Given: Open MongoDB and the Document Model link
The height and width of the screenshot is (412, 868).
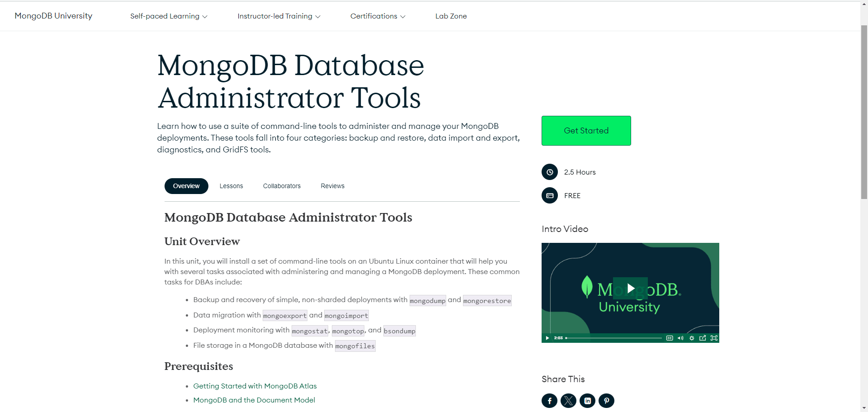Looking at the screenshot, I should [254, 400].
